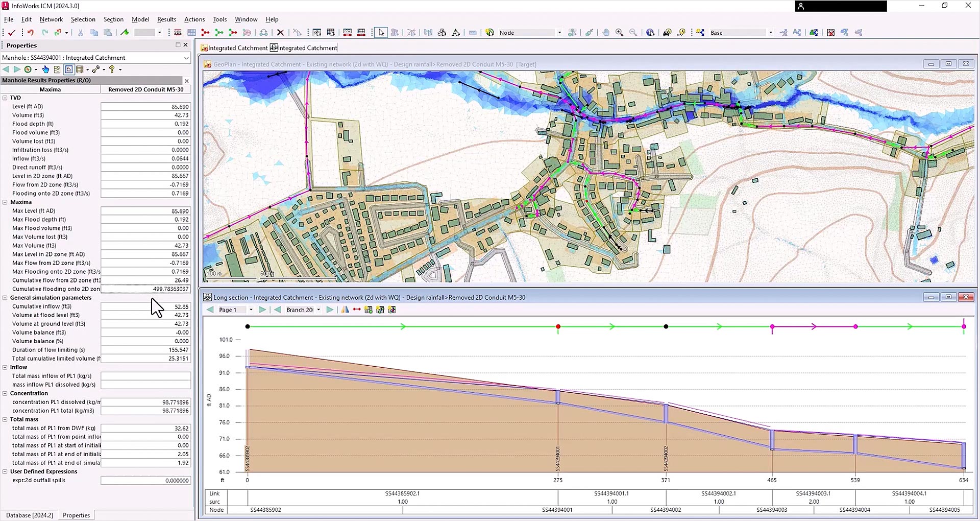This screenshot has height=521, width=980.
Task: Click the Cumulative inflow value field
Action: point(145,306)
